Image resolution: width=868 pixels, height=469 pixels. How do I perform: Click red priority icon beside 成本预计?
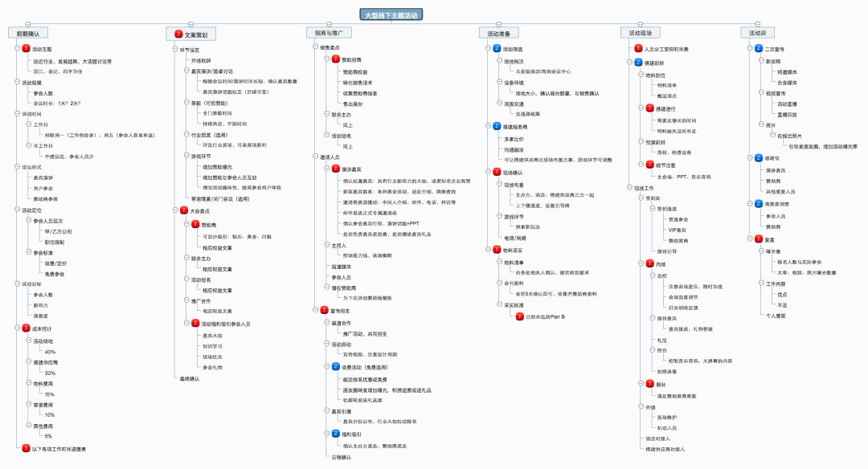coord(26,328)
